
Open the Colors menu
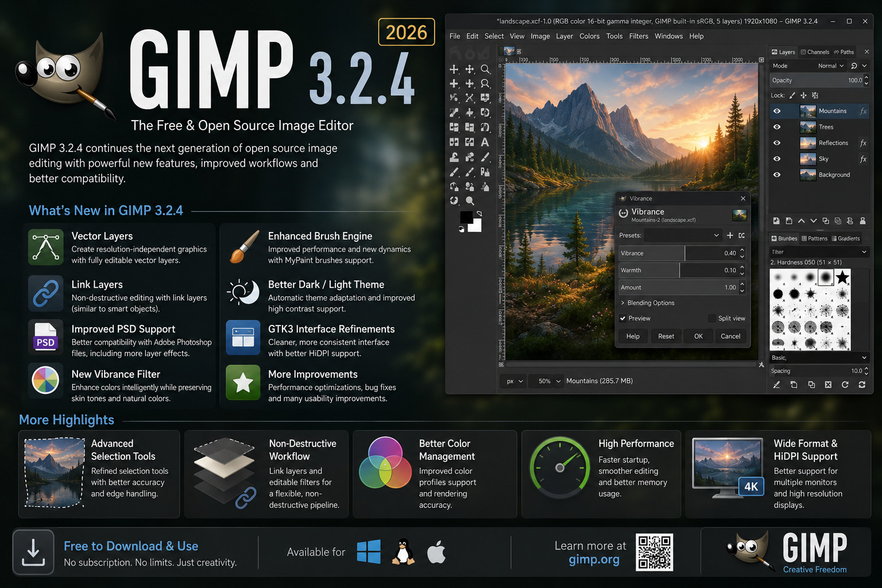pos(589,36)
